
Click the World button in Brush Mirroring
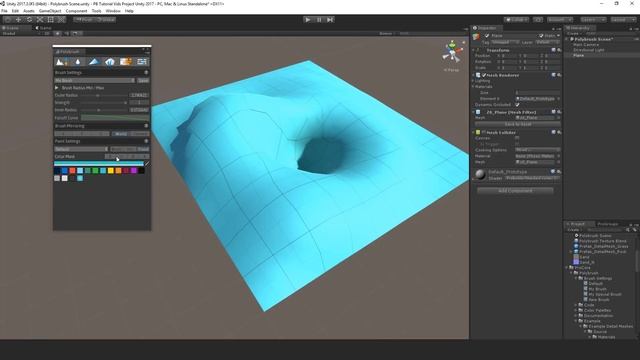click(x=120, y=134)
